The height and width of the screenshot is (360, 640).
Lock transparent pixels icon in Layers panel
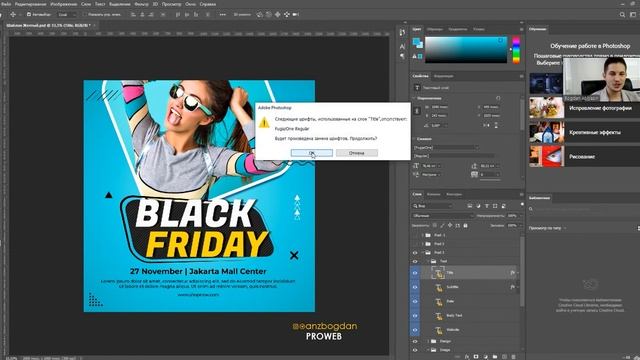pos(434,225)
